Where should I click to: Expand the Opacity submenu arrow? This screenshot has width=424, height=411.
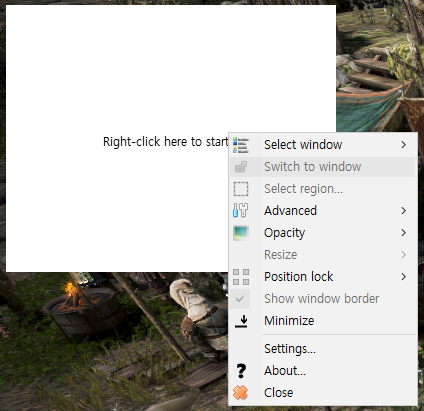[x=404, y=233]
